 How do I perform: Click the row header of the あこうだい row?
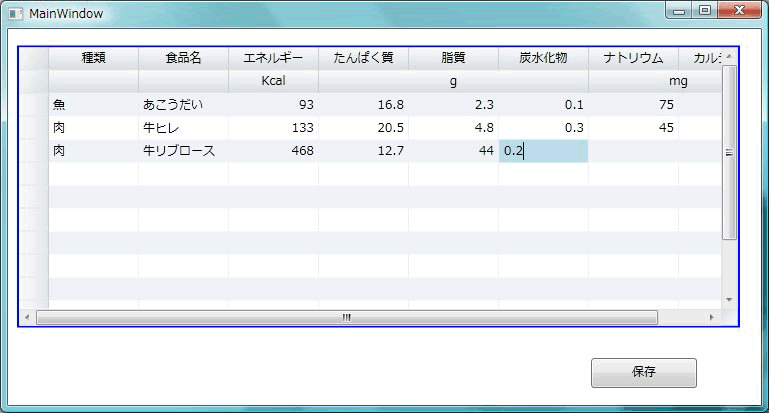pyautogui.click(x=34, y=104)
